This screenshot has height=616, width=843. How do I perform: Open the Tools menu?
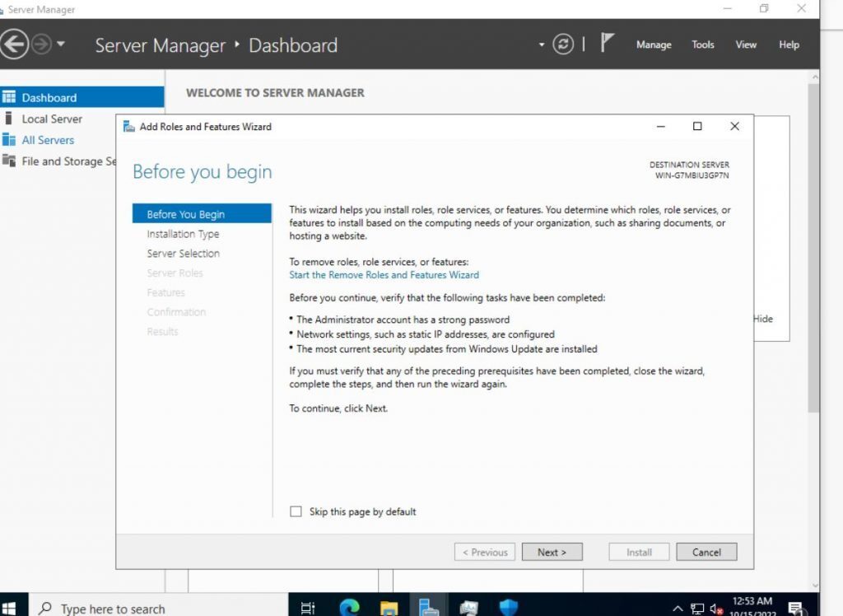coord(702,44)
